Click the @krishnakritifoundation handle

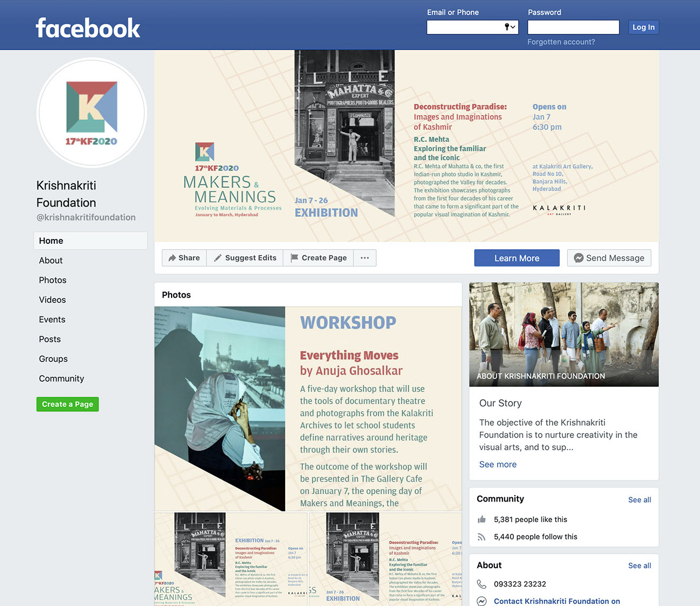click(86, 217)
